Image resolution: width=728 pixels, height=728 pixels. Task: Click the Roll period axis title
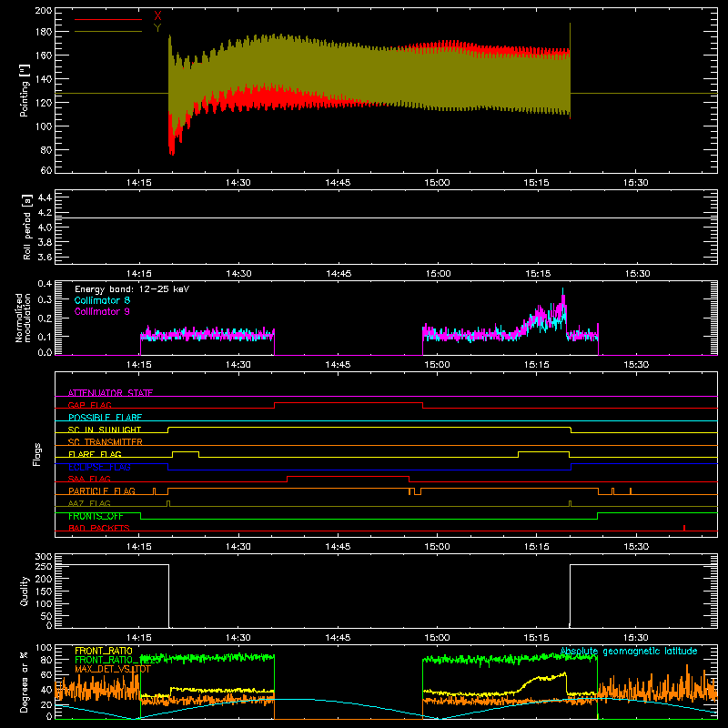click(x=27, y=227)
